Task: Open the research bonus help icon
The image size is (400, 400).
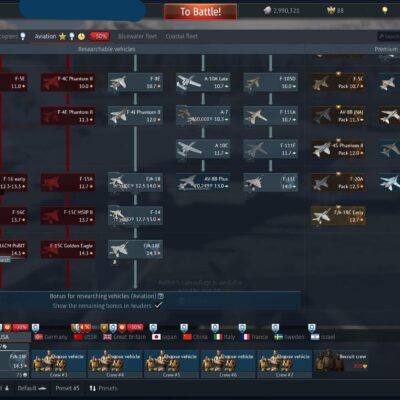Action: (161, 296)
